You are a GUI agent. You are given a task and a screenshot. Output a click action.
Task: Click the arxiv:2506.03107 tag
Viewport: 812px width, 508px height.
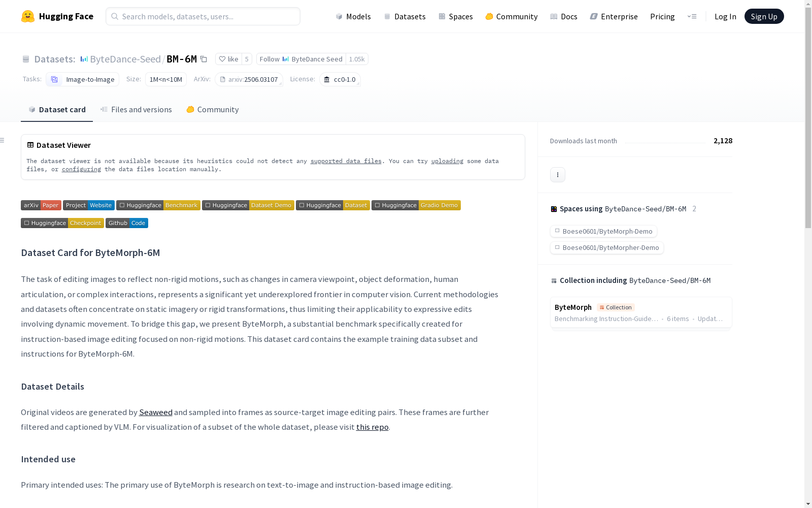point(249,79)
